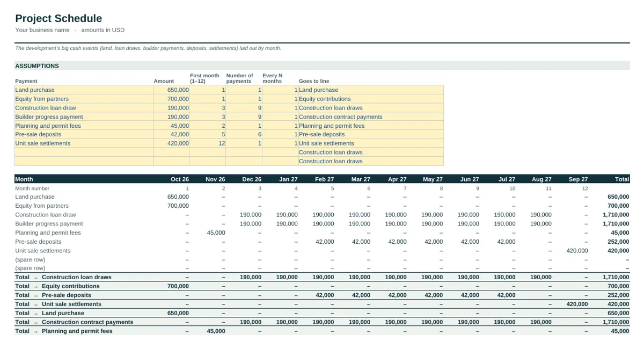Select Planning and permit fees Nov 26 value 45,000
This screenshot has width=644, height=349.
click(x=216, y=233)
